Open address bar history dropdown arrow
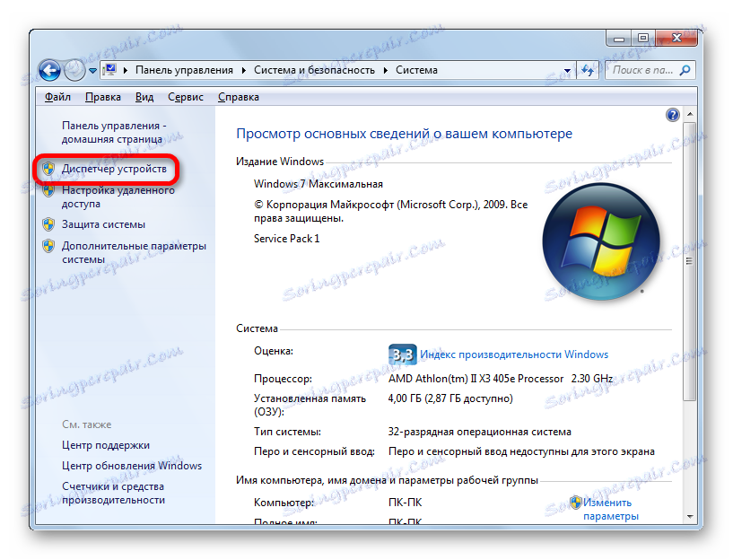Image resolution: width=733 pixels, height=560 pixels. click(567, 71)
